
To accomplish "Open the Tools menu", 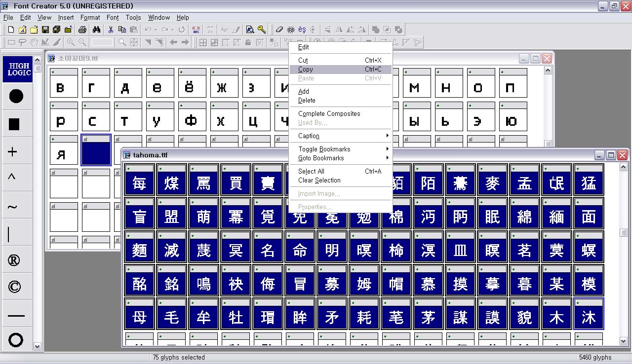I will [x=133, y=17].
